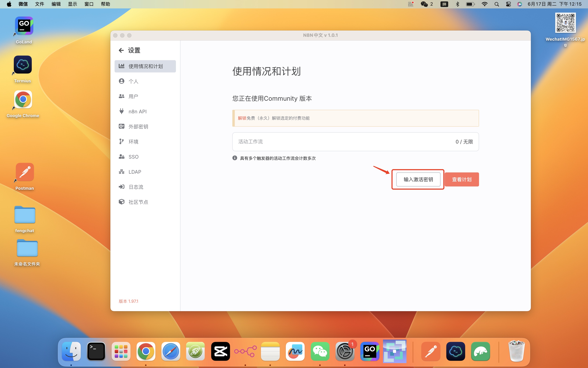The height and width of the screenshot is (368, 588).
Task: Switch input method via 拼 icon
Action: [444, 4]
